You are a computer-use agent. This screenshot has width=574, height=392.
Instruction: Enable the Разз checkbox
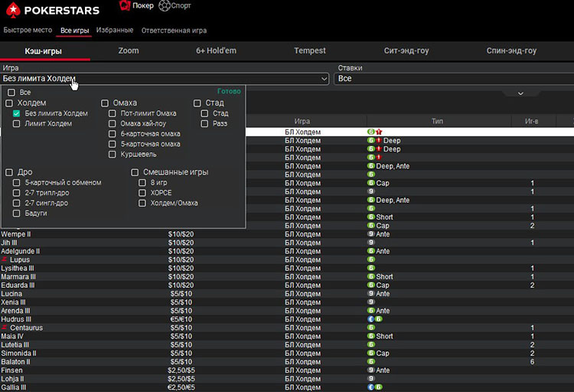point(204,123)
